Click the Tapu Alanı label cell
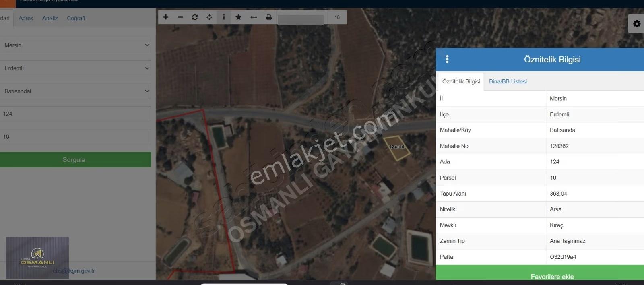The height and width of the screenshot is (285, 644). tap(491, 194)
